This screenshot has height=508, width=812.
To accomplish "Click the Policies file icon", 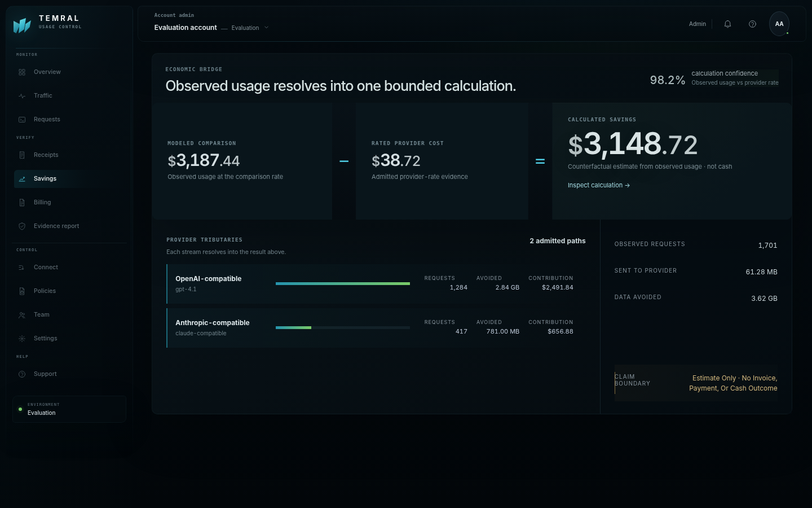I will tap(22, 291).
